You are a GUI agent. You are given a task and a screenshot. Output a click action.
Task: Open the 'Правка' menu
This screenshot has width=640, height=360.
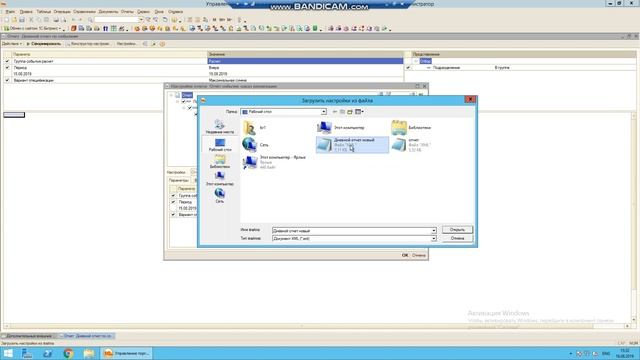coord(26,12)
